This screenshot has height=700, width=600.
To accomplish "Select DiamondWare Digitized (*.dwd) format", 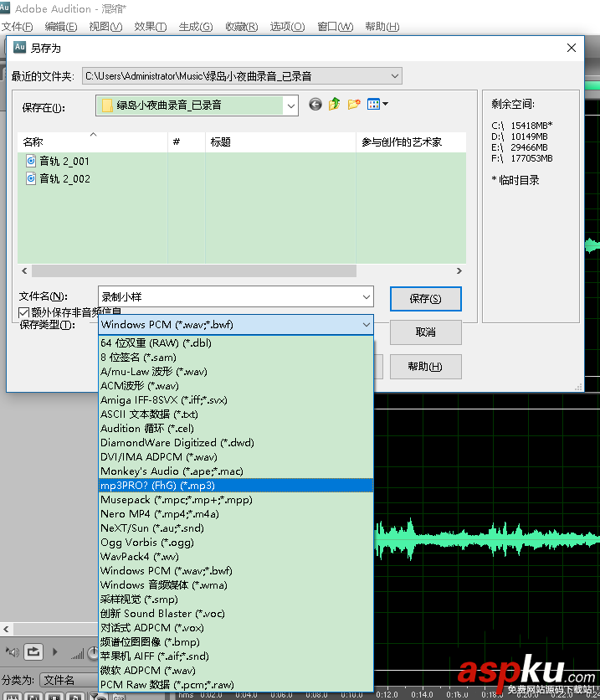I will point(235,443).
